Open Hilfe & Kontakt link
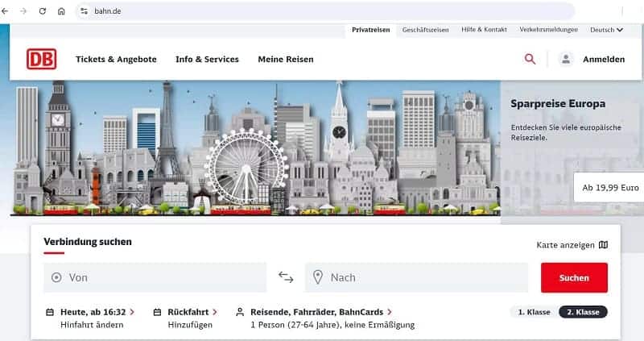 pyautogui.click(x=484, y=30)
